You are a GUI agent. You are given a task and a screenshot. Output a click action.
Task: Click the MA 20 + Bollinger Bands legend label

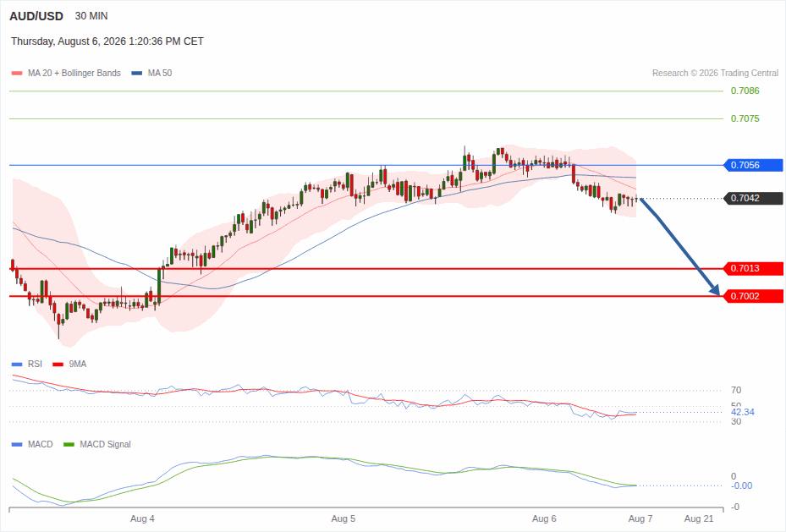tap(74, 73)
